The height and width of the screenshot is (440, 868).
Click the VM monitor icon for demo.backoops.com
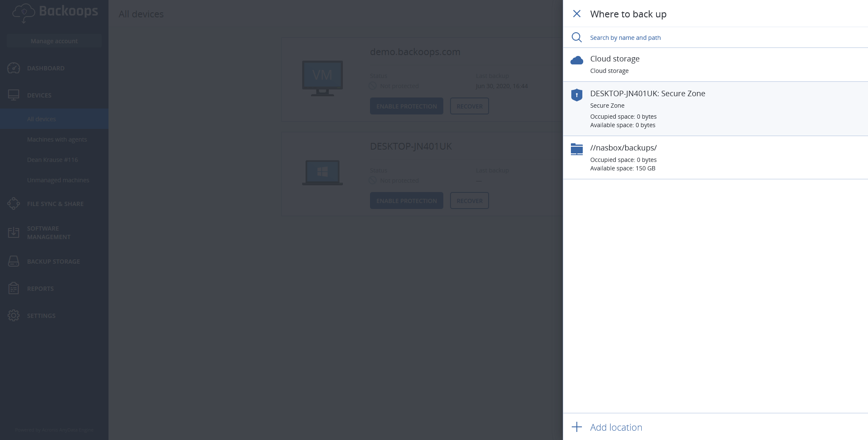[322, 78]
